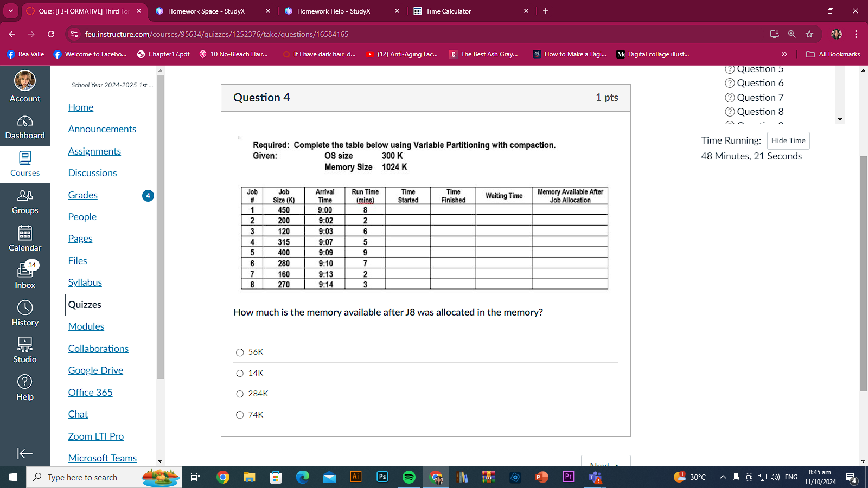
Task: Open the Chapter17.pdf bookmark
Action: click(x=163, y=54)
